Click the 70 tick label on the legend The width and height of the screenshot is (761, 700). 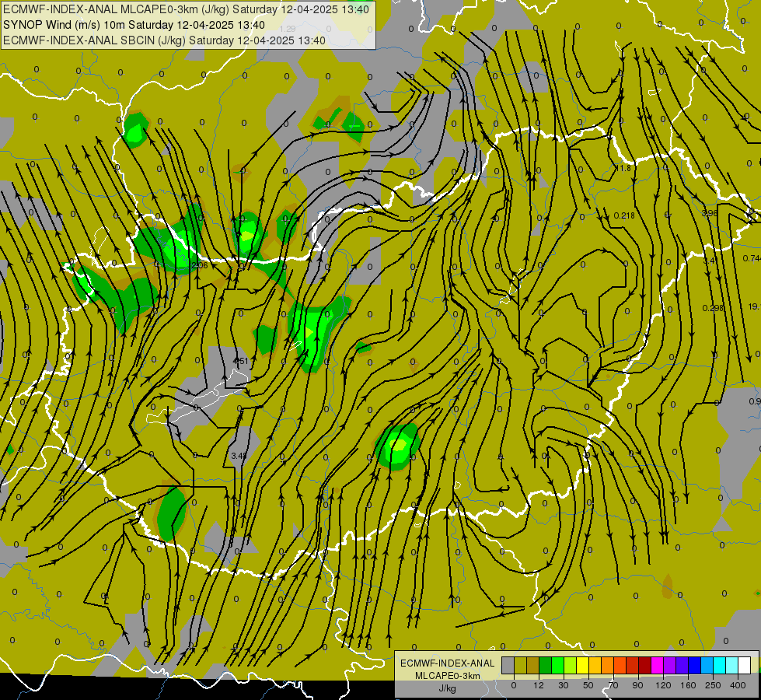(x=613, y=685)
